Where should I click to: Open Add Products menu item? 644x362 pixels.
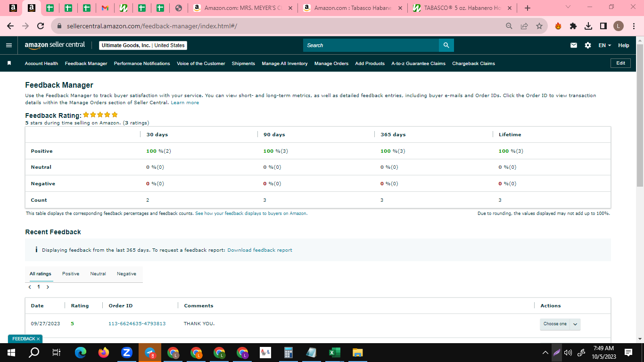[370, 63]
